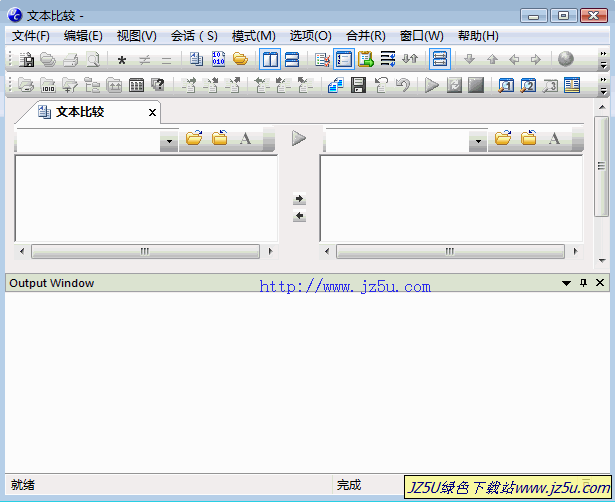Click the right pane font A button
Image resolution: width=615 pixels, height=502 pixels.
pyautogui.click(x=554, y=138)
